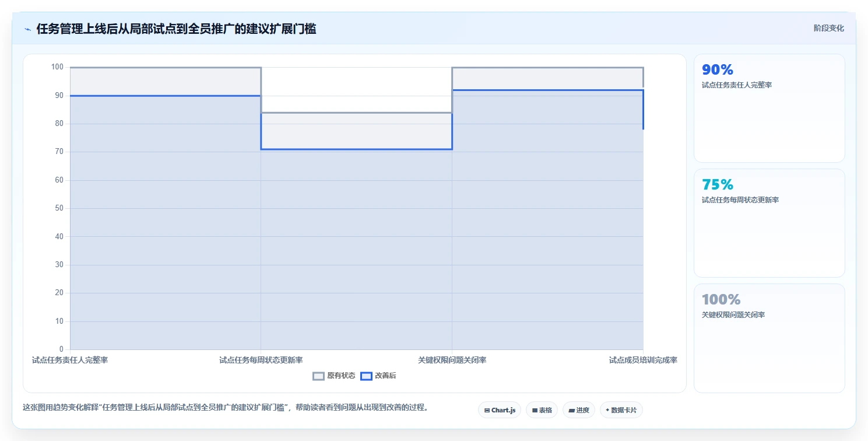Viewport: 868px width, 441px height.
Task: Click the description text beginning 这张图用趋势变化解释
Action: point(226,407)
